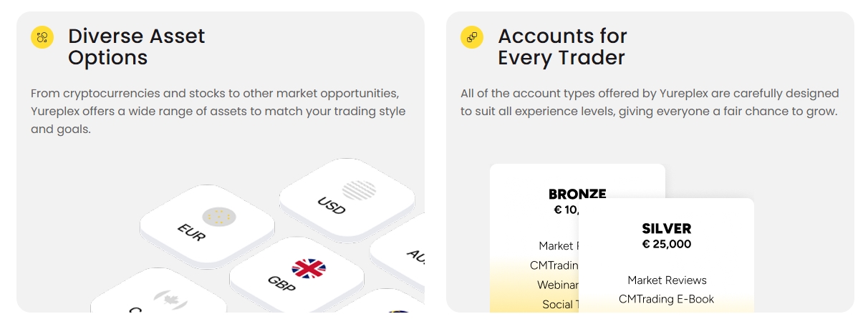
Task: Click the Diverse Asset Options heading
Action: [x=136, y=46]
